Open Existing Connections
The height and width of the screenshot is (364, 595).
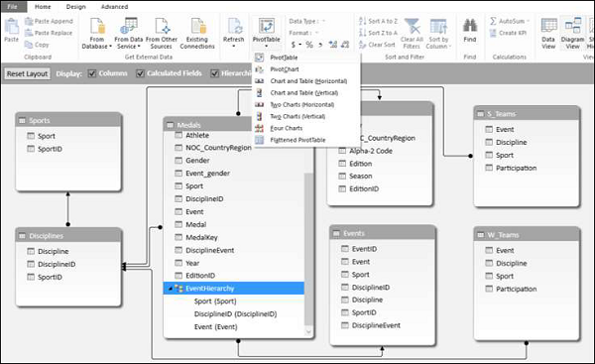[197, 34]
